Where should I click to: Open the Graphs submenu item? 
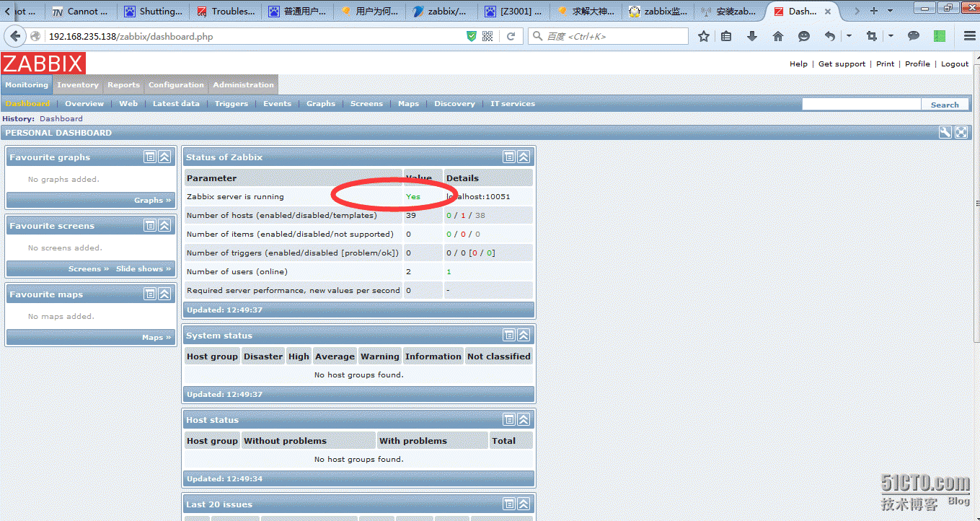(321, 103)
